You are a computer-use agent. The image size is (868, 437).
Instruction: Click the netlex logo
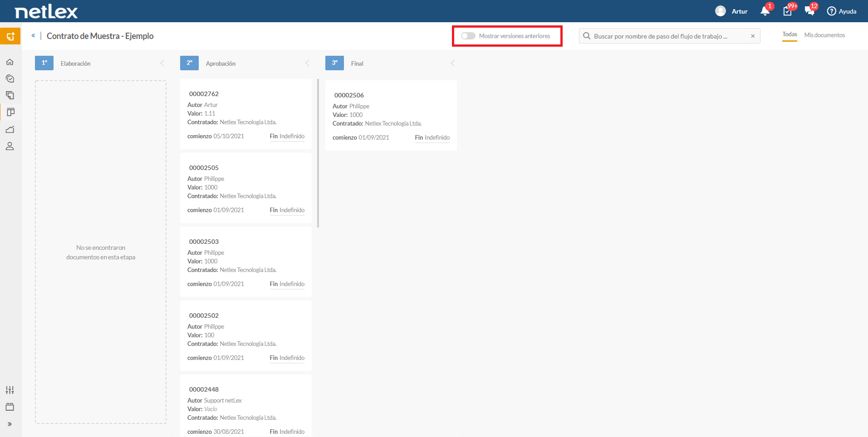(46, 11)
